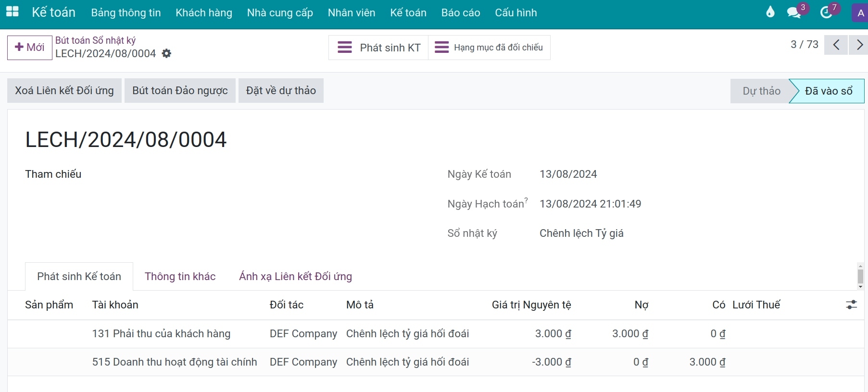868x392 pixels.
Task: Open the Khách hàng menu
Action: point(204,13)
